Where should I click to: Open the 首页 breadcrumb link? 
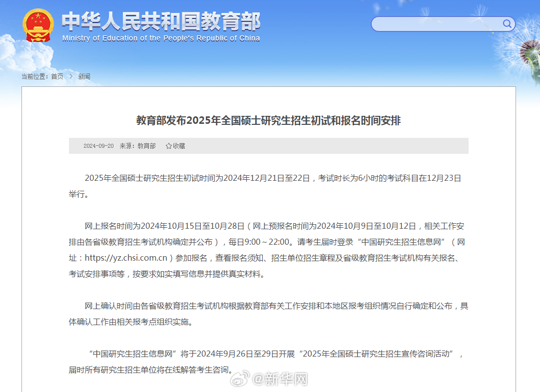(x=57, y=76)
